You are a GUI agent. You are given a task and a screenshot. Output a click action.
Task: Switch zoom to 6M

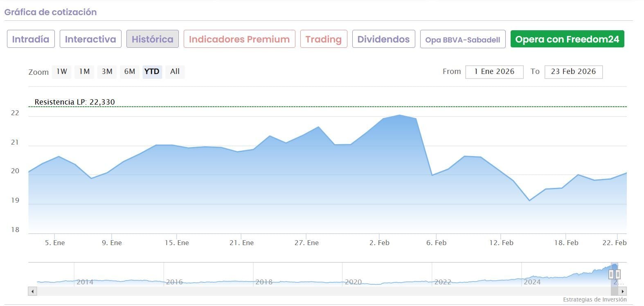pyautogui.click(x=130, y=71)
